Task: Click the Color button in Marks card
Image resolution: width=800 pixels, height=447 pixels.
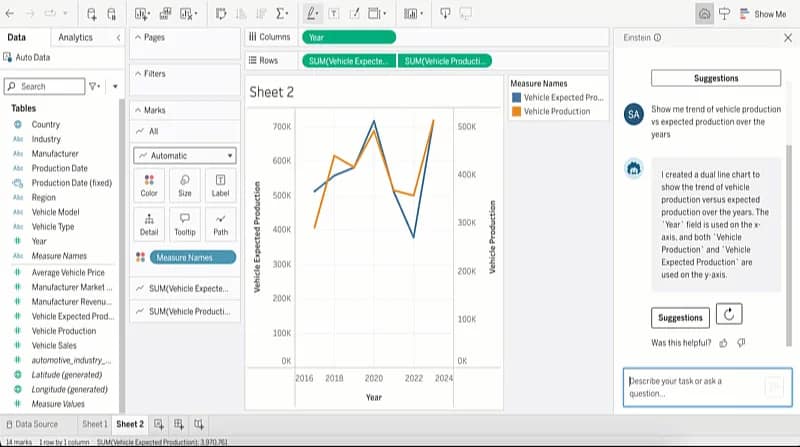Action: point(149,185)
